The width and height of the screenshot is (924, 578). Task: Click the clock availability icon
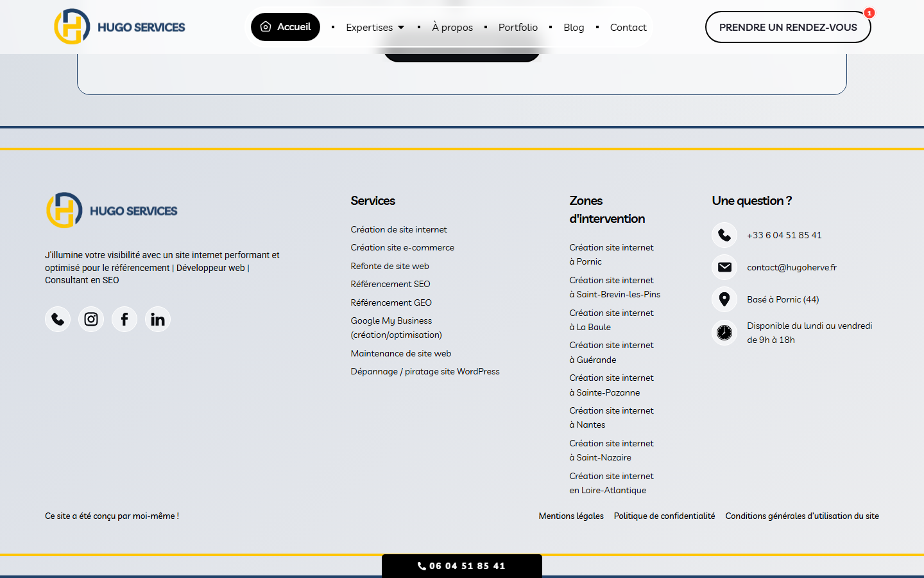724,333
